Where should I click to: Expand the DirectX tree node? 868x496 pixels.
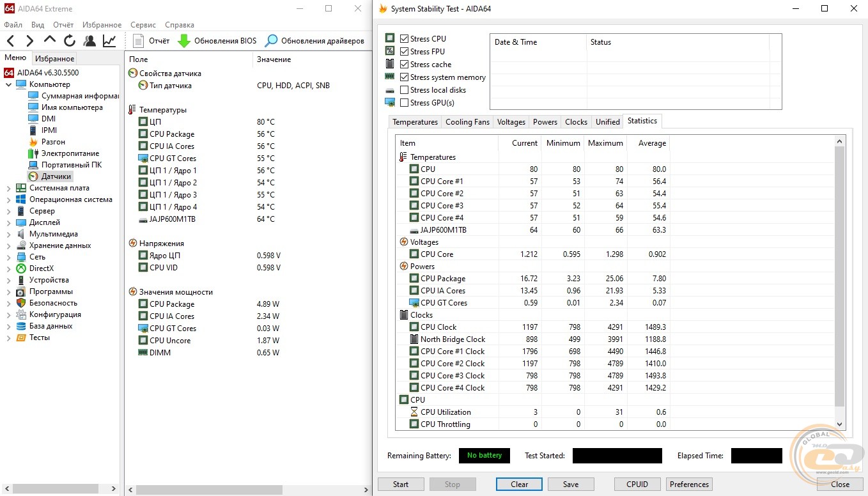point(8,268)
